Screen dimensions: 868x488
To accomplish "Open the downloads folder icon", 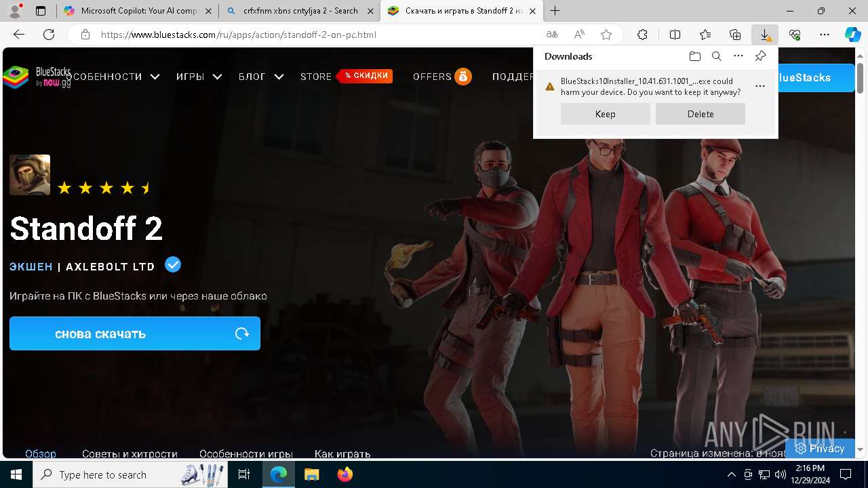I will point(694,56).
